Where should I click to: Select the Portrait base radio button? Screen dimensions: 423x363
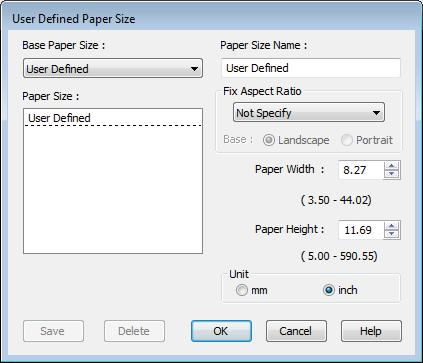347,140
